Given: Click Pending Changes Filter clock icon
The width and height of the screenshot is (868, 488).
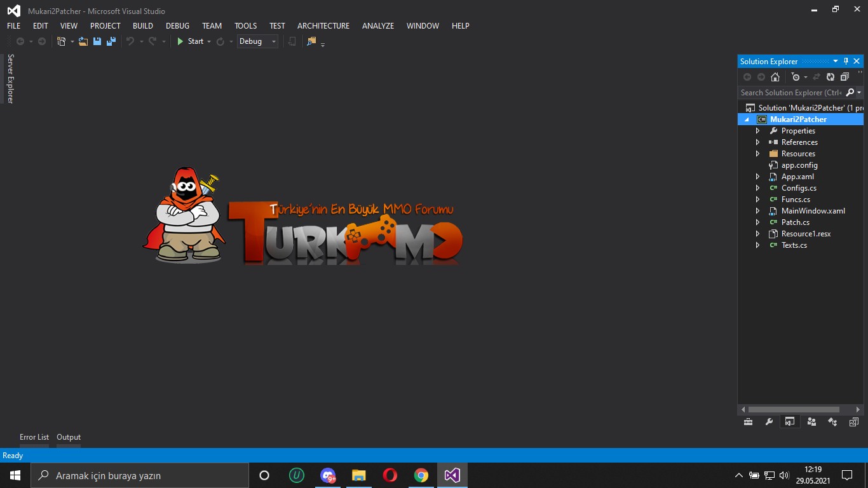Looking at the screenshot, I should pos(795,77).
